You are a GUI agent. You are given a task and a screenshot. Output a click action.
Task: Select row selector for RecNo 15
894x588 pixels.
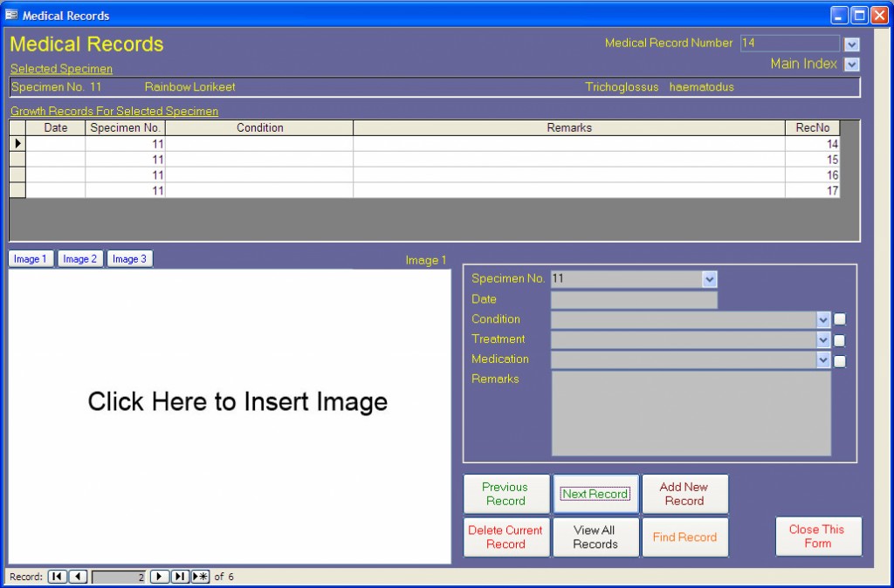17,159
